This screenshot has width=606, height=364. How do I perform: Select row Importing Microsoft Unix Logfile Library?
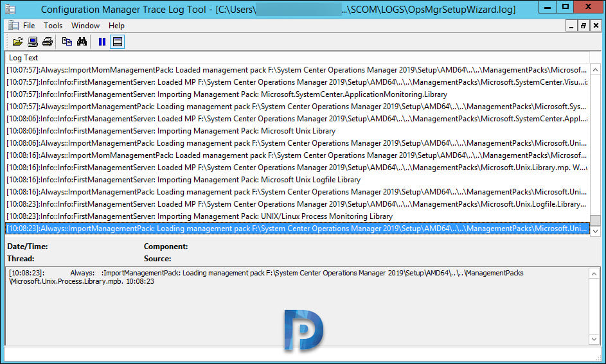click(297, 180)
